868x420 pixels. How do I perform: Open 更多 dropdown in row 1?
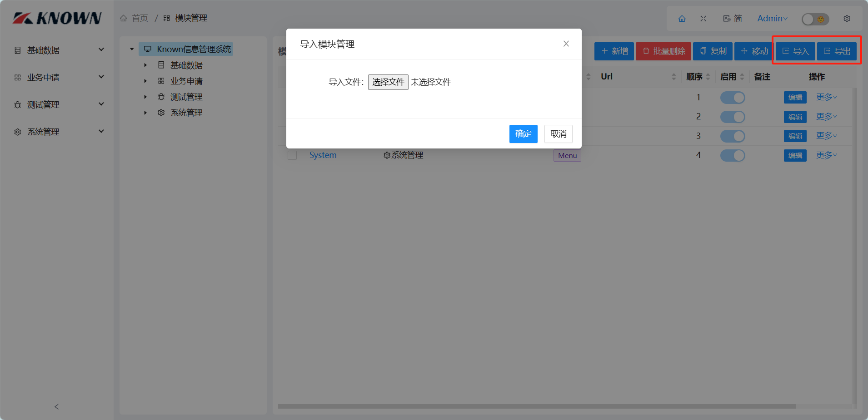826,97
